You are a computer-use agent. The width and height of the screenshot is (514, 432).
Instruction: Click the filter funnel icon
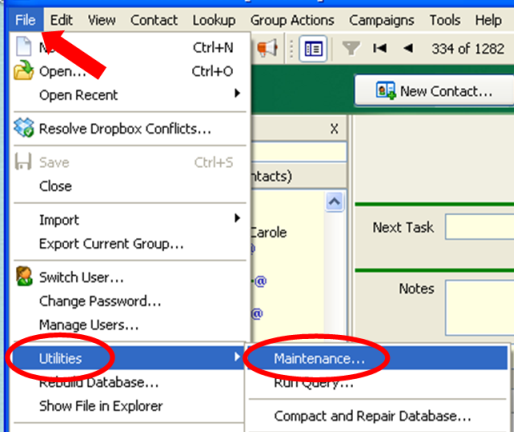(351, 48)
